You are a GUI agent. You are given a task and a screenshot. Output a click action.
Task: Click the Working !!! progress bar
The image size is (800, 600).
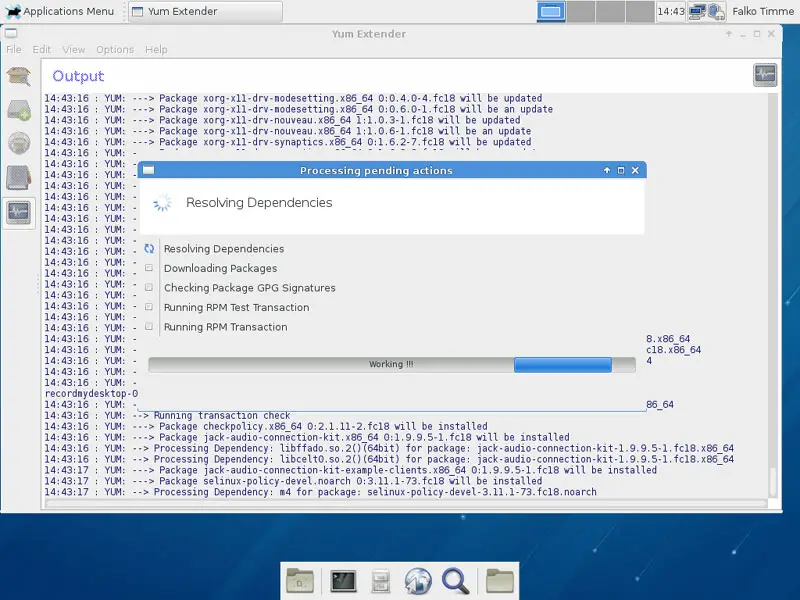[391, 364]
